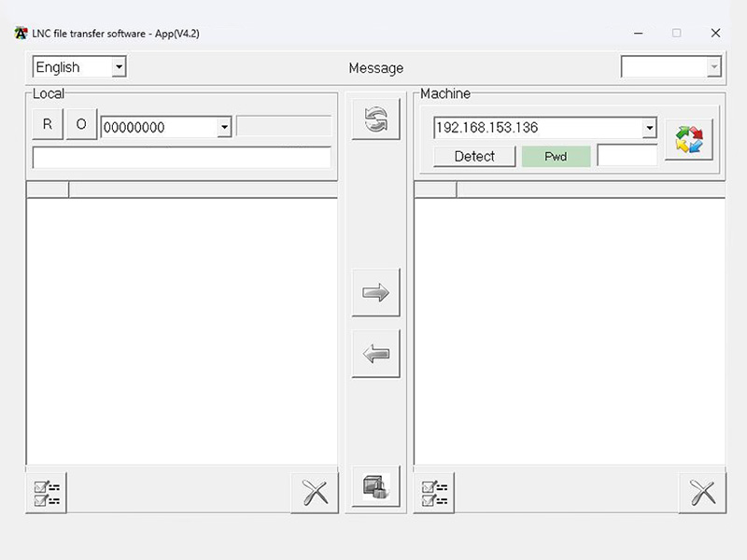Screen dimensions: 747x560
Task: Toggle the green Pwd button
Action: (x=557, y=157)
